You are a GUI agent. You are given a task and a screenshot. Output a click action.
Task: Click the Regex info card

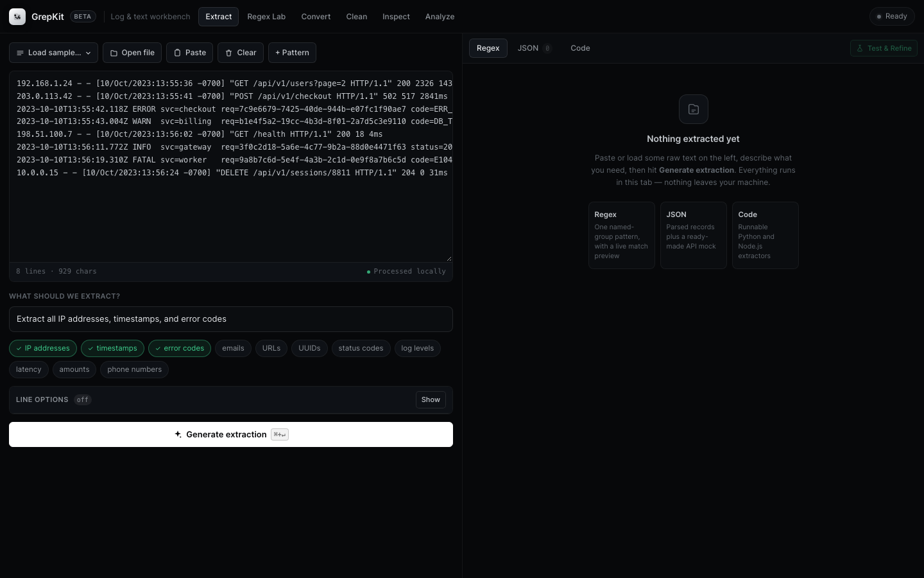pos(622,235)
